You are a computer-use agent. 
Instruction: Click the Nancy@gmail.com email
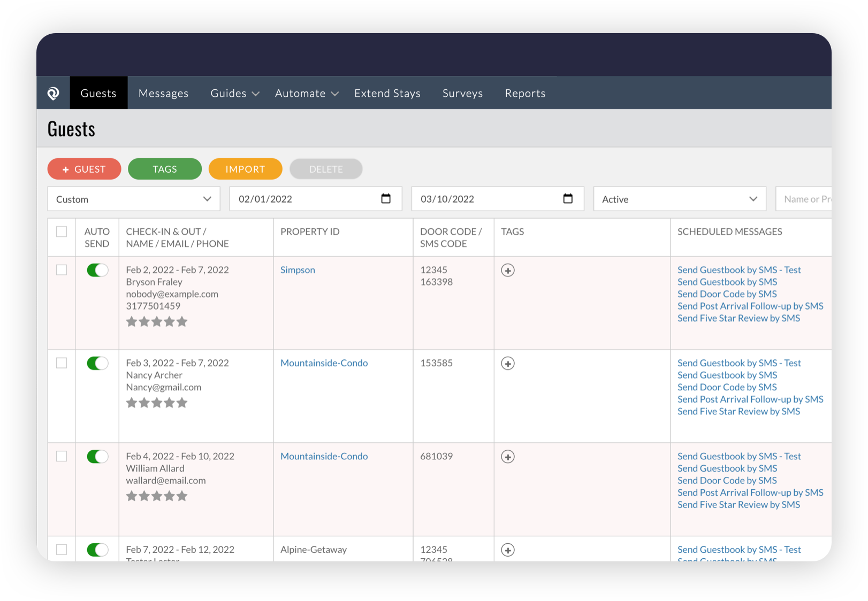(164, 387)
